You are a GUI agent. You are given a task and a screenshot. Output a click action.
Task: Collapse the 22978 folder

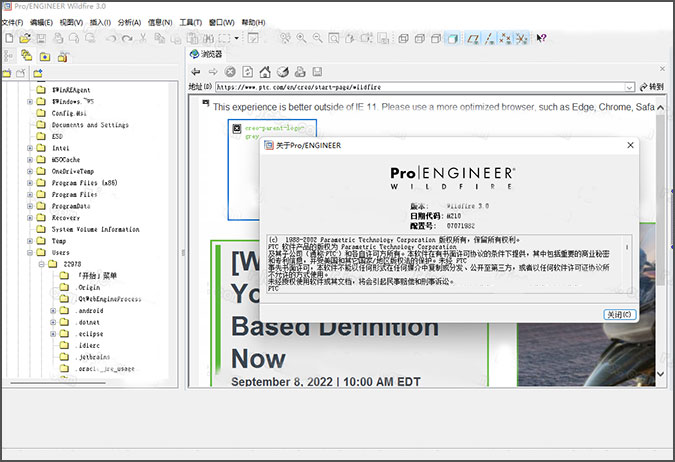point(41,264)
